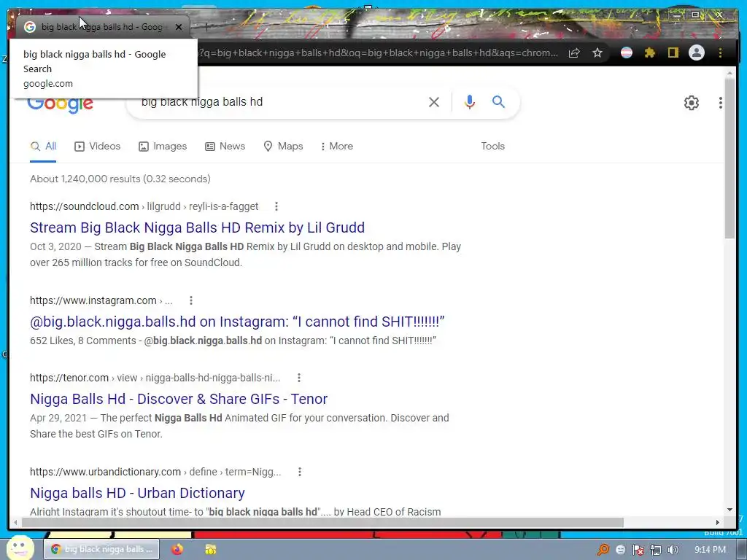Open the Start button smiley face

click(20, 548)
